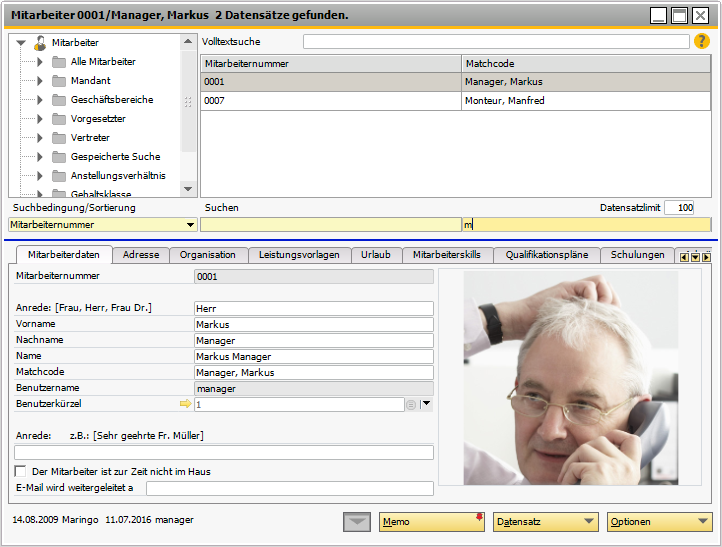Open the tab list via down arrow icon

[x=695, y=256]
